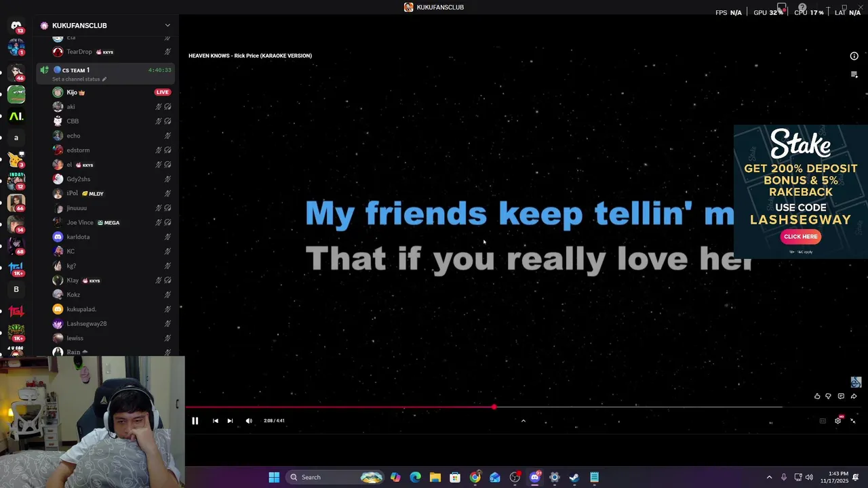Viewport: 868px width, 488px height.
Task: Open the Pepe frog server icon
Action: click(x=16, y=94)
